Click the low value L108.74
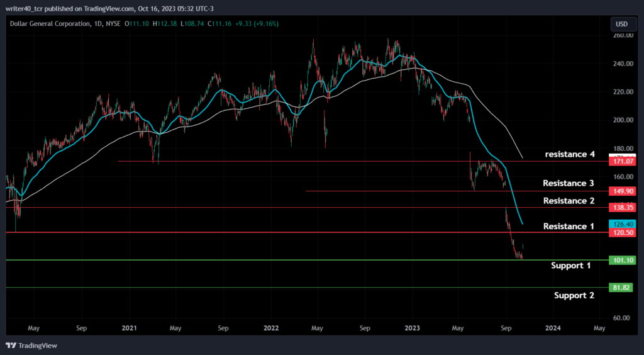 tap(192, 25)
